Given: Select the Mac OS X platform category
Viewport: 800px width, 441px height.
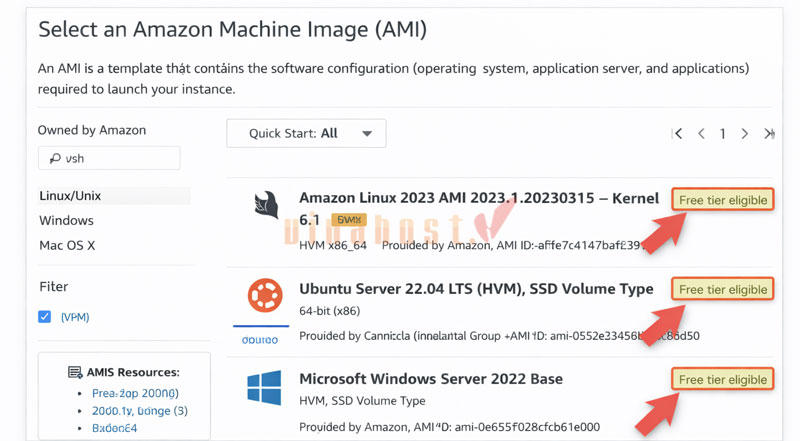Looking at the screenshot, I should click(67, 246).
